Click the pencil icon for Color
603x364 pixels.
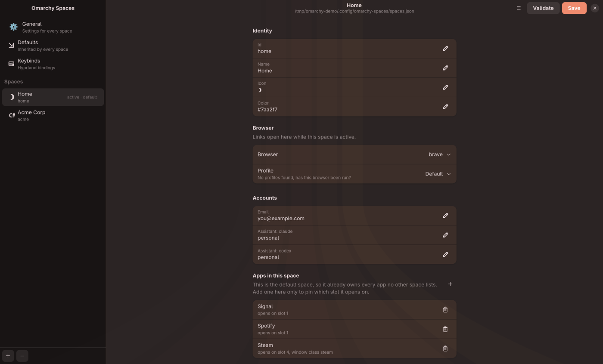(x=445, y=107)
